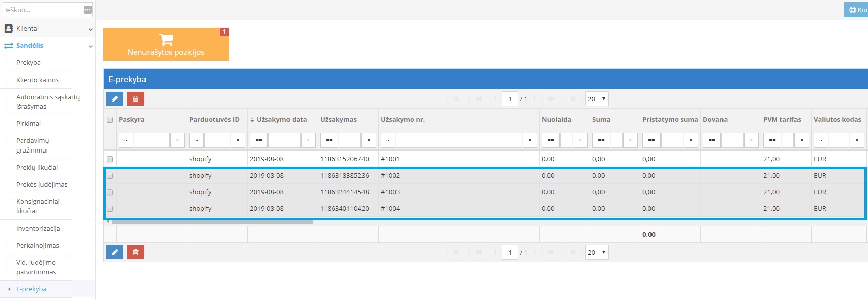Check the row for order #1002
This screenshot has width=868, height=300.
tap(110, 176)
